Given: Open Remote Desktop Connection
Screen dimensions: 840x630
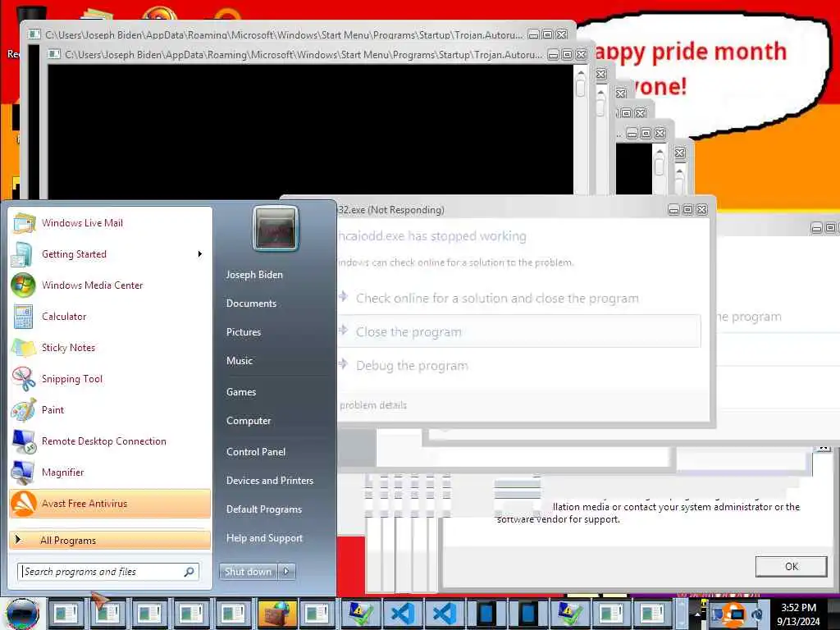Looking at the screenshot, I should 110,441.
